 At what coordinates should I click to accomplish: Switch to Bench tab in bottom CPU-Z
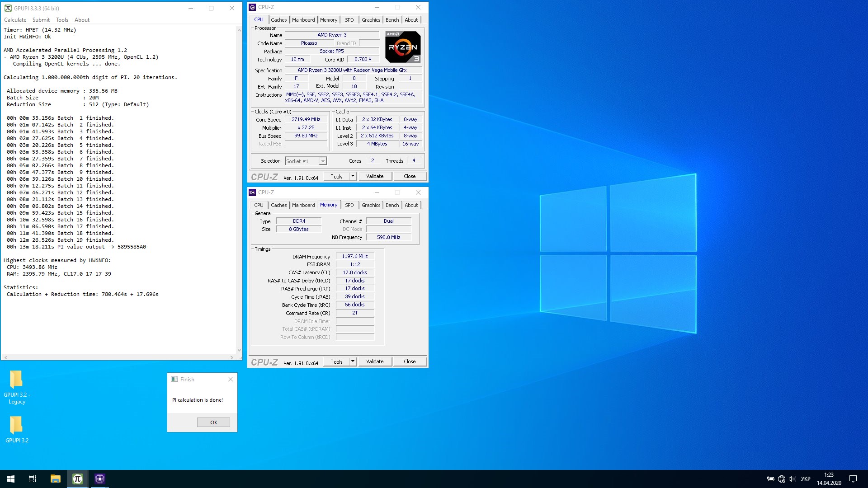click(x=392, y=205)
